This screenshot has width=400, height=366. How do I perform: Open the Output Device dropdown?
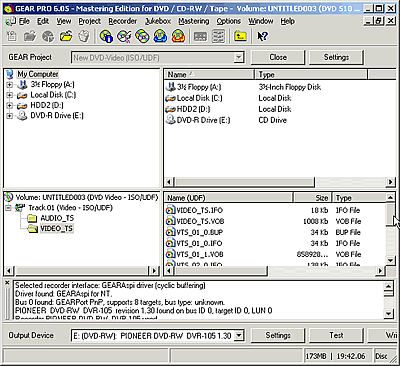coord(238,335)
